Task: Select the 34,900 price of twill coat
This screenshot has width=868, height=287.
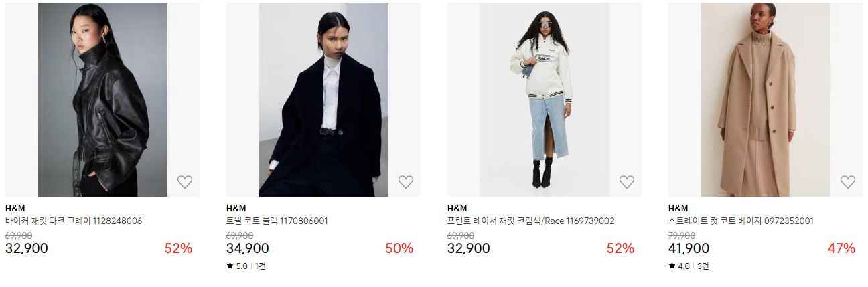Action: (x=248, y=248)
